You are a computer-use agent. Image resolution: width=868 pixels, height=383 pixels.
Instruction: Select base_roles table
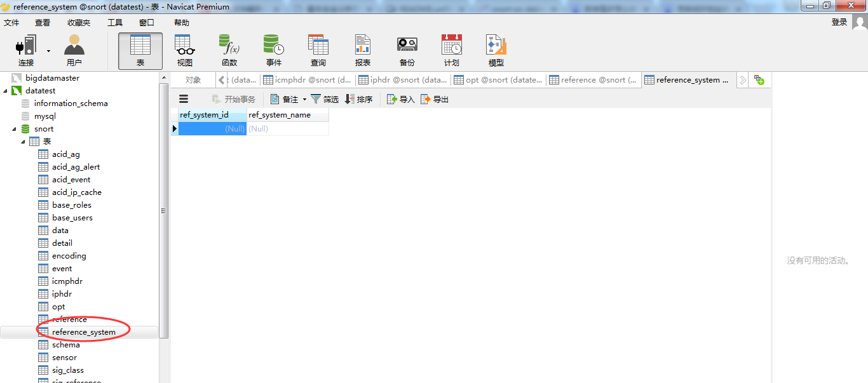coord(71,205)
